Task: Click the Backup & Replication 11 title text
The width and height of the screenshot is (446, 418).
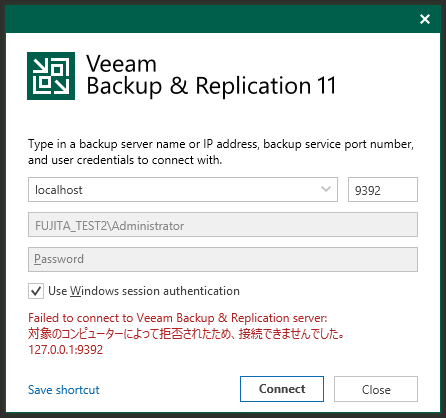Action: point(211,86)
